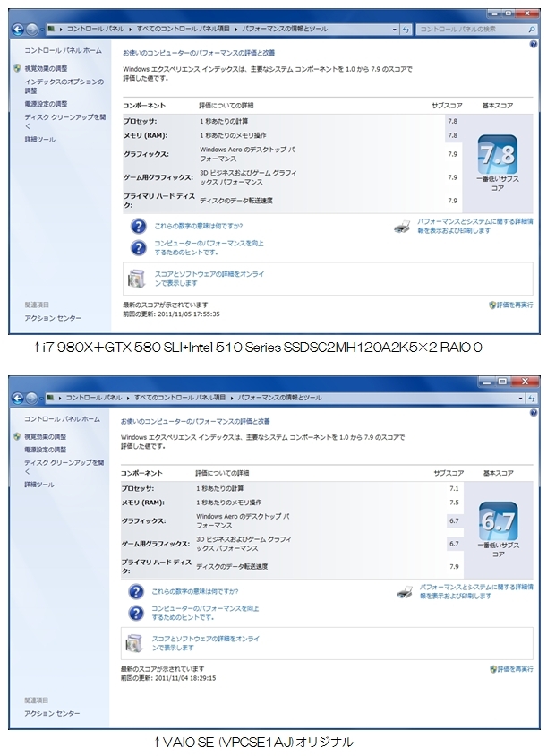Click the ゲーム用グラフィックス row label in the bottom window
The image size is (547, 756).
(x=155, y=544)
